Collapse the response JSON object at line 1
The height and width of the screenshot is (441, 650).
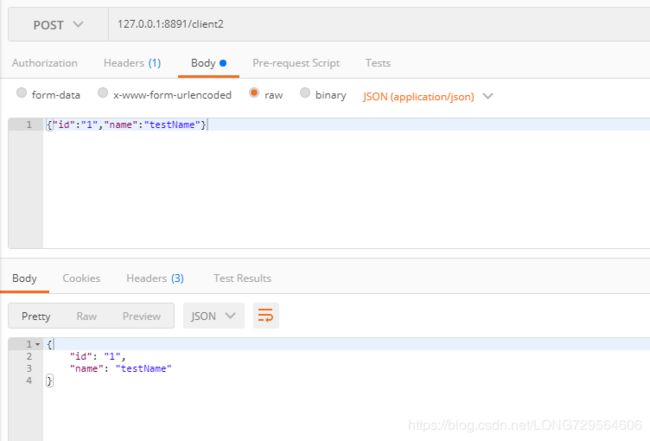coord(37,344)
